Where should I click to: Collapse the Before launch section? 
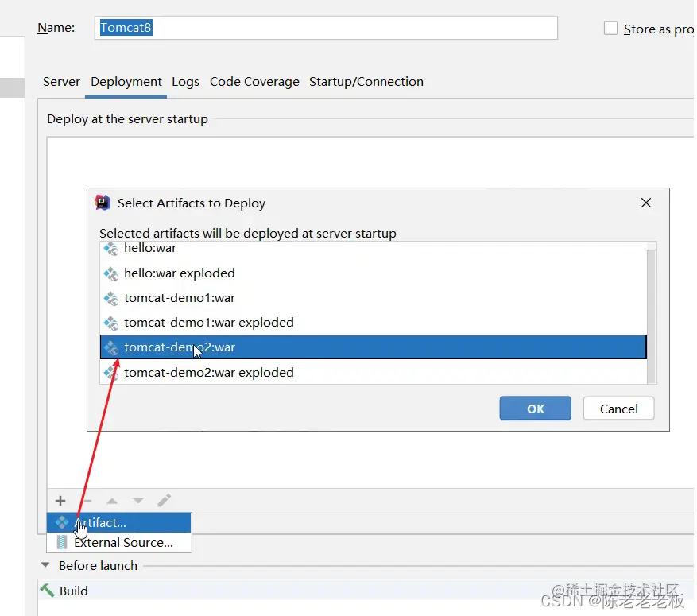(x=45, y=565)
